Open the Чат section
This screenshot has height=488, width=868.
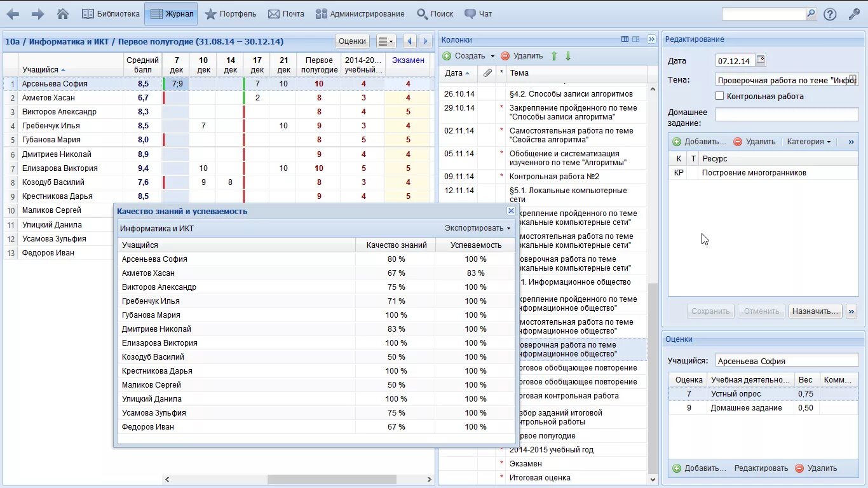[x=478, y=14]
